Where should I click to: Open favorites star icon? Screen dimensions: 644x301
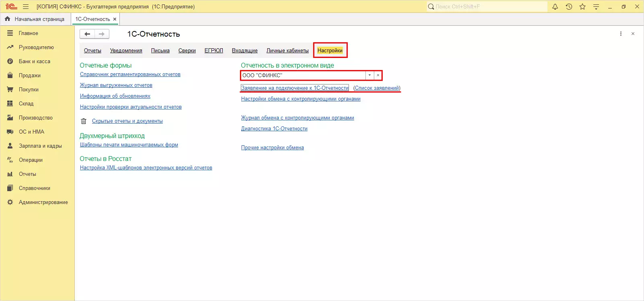[x=582, y=7]
